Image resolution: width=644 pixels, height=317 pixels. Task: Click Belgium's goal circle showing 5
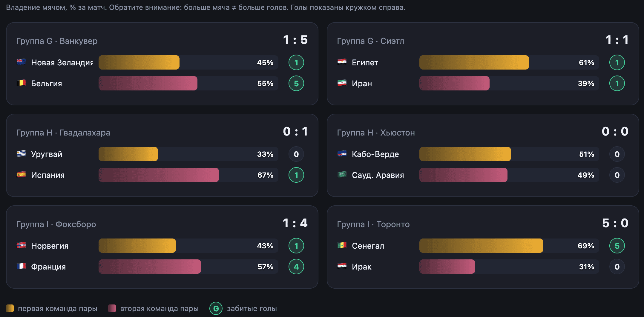pos(296,83)
